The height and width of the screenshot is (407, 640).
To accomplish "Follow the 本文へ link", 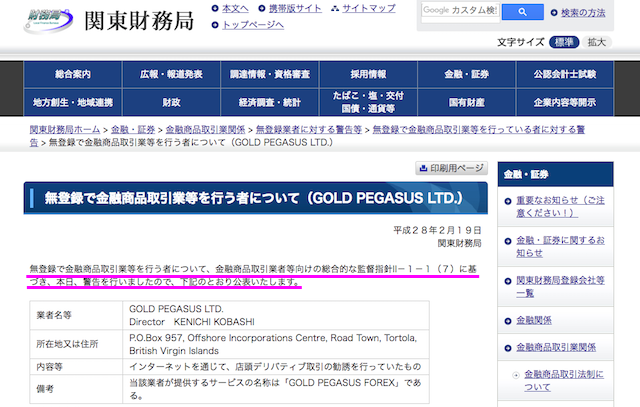I will click(236, 9).
